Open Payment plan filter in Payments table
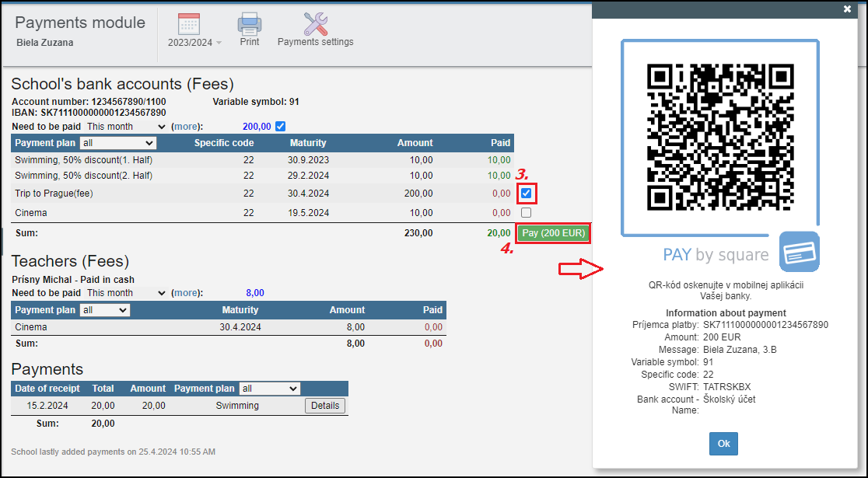Screen dimensions: 868x478 pyautogui.click(x=269, y=389)
